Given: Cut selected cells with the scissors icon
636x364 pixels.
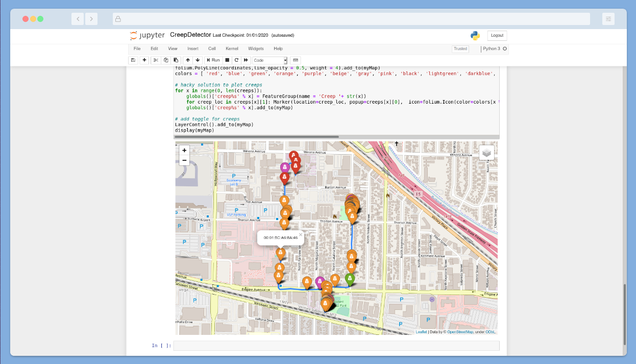Looking at the screenshot, I should tap(156, 60).
